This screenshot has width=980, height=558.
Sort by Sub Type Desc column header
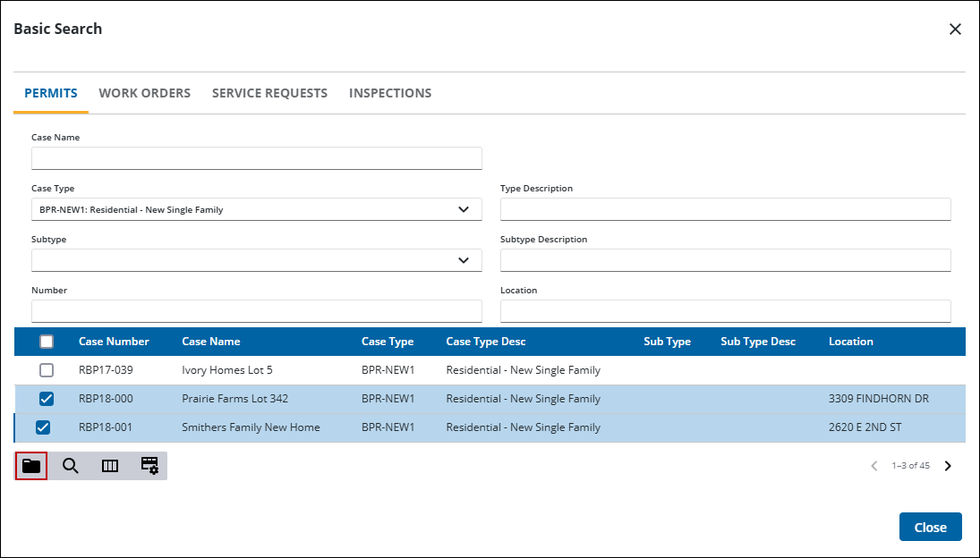757,342
